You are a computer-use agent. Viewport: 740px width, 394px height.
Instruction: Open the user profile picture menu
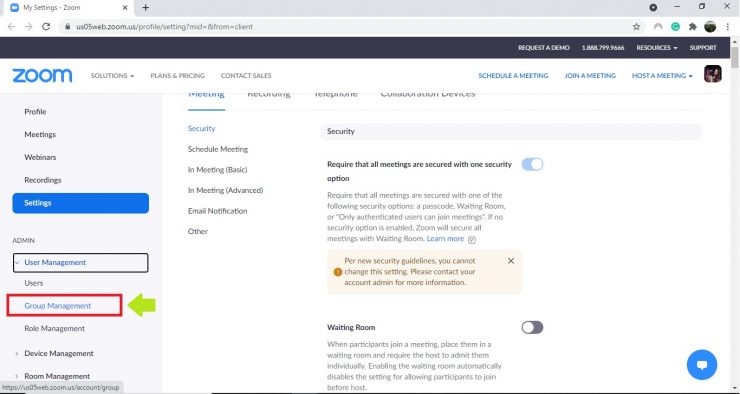point(713,74)
